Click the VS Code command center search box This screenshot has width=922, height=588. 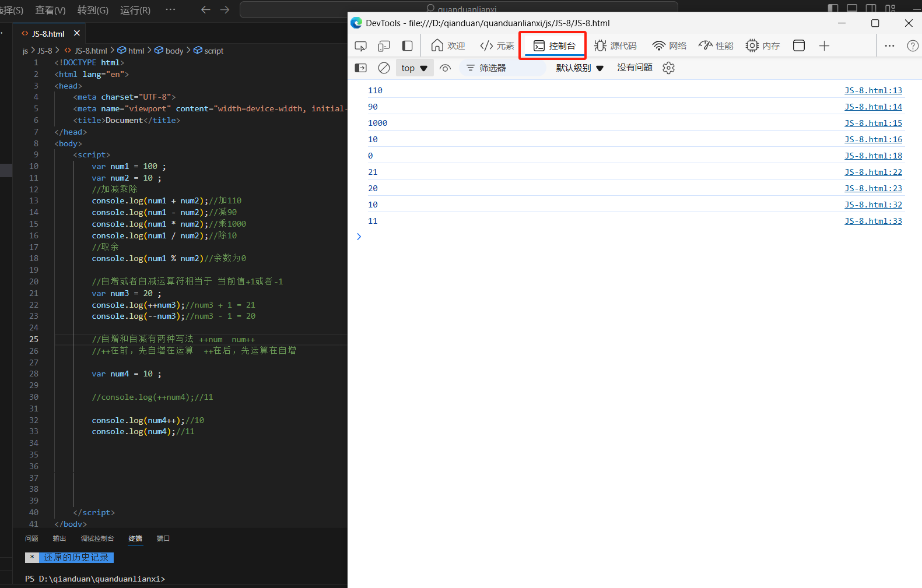click(x=458, y=9)
